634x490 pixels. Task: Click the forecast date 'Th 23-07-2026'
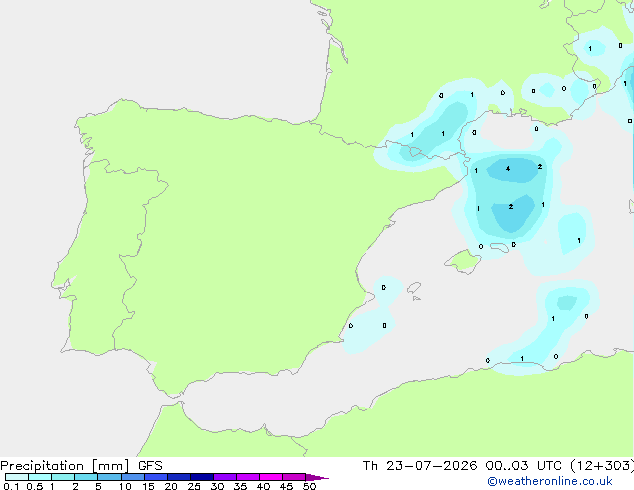coord(420,466)
